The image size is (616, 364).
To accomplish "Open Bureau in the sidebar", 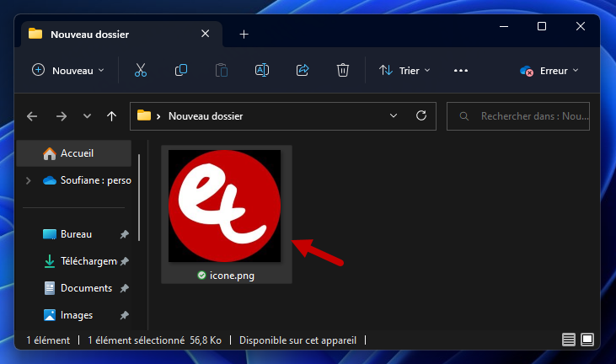I will click(76, 234).
